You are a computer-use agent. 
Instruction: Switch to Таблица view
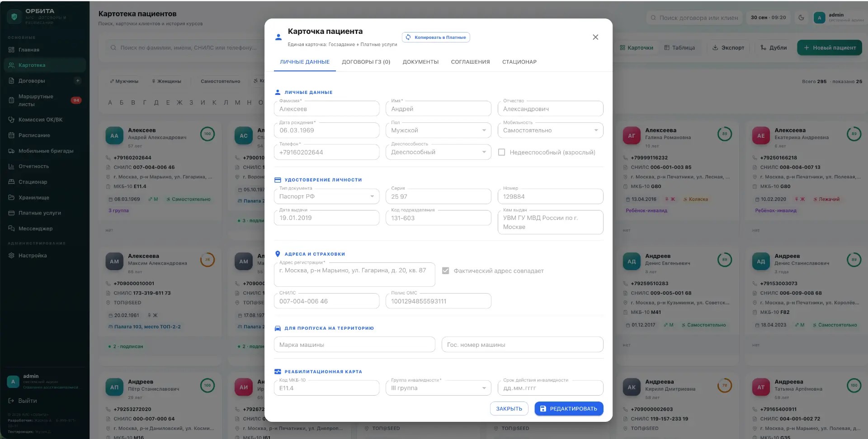point(679,47)
